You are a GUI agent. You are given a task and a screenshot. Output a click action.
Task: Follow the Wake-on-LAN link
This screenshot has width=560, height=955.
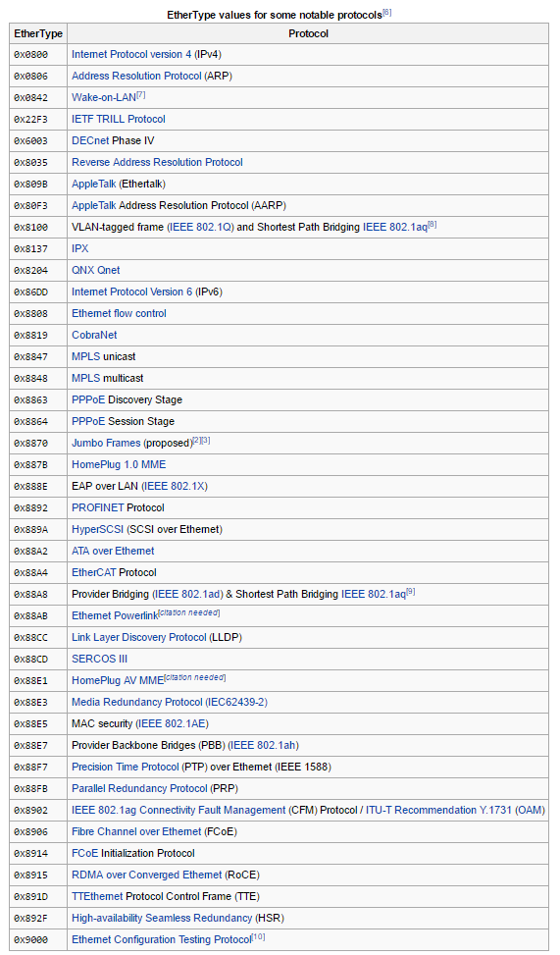pos(104,97)
